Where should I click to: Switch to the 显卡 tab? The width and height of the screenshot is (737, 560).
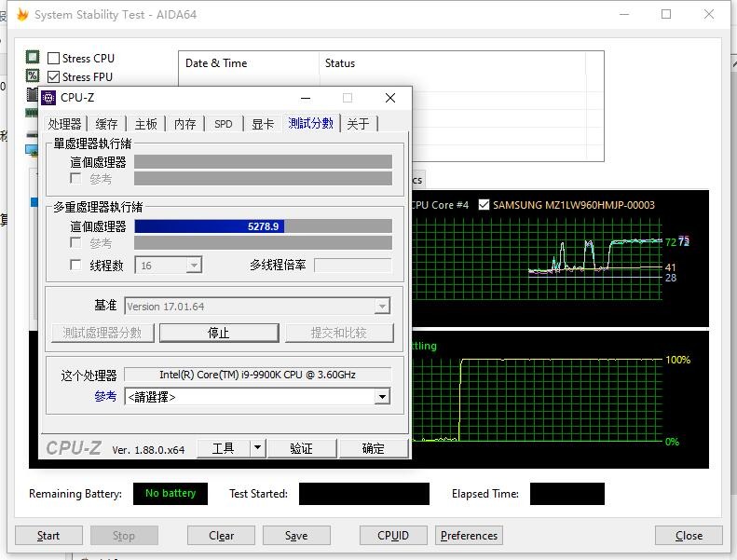coord(263,124)
